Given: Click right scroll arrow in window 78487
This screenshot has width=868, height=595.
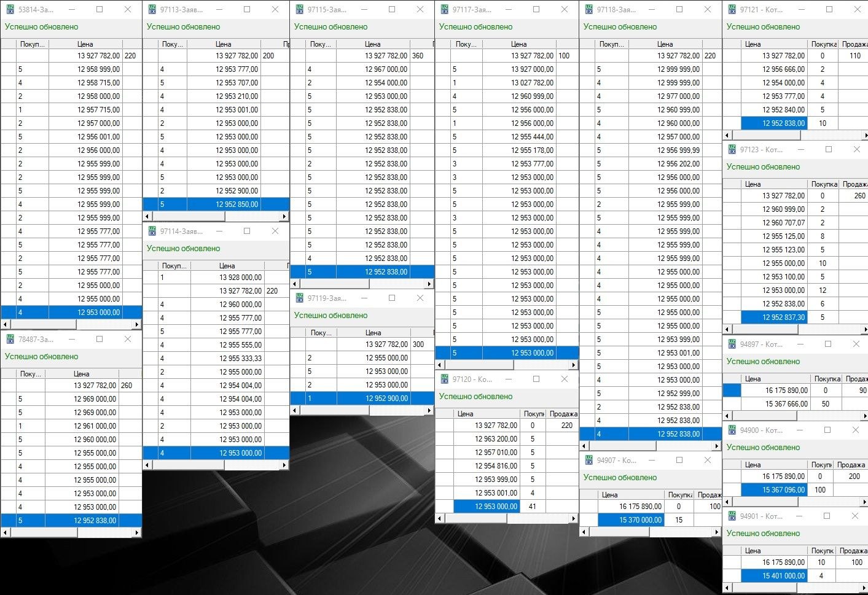Looking at the screenshot, I should (136, 533).
